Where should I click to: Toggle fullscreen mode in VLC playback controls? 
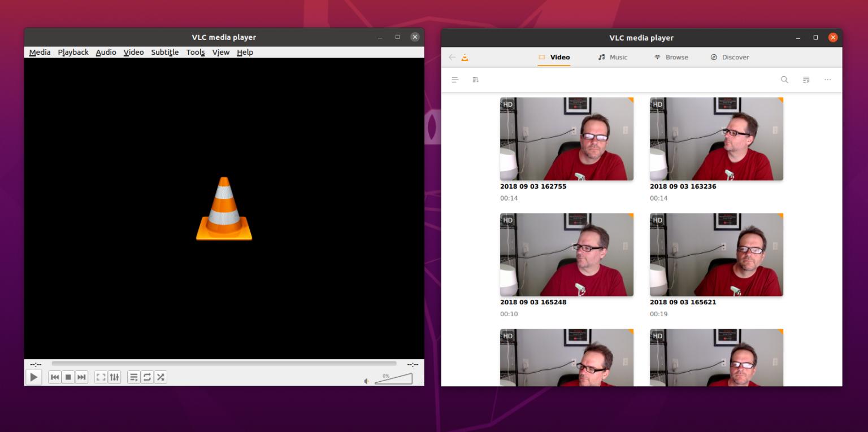coord(100,377)
